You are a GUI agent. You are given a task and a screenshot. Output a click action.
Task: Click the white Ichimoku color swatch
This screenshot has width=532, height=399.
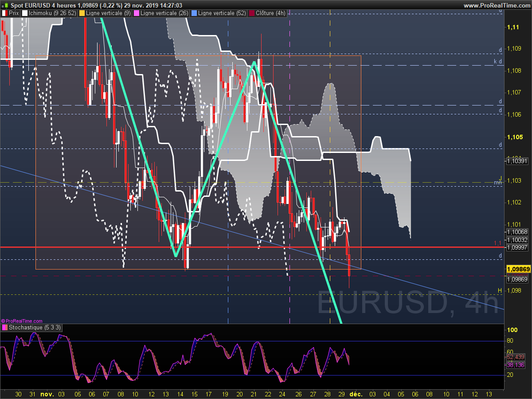(25, 13)
